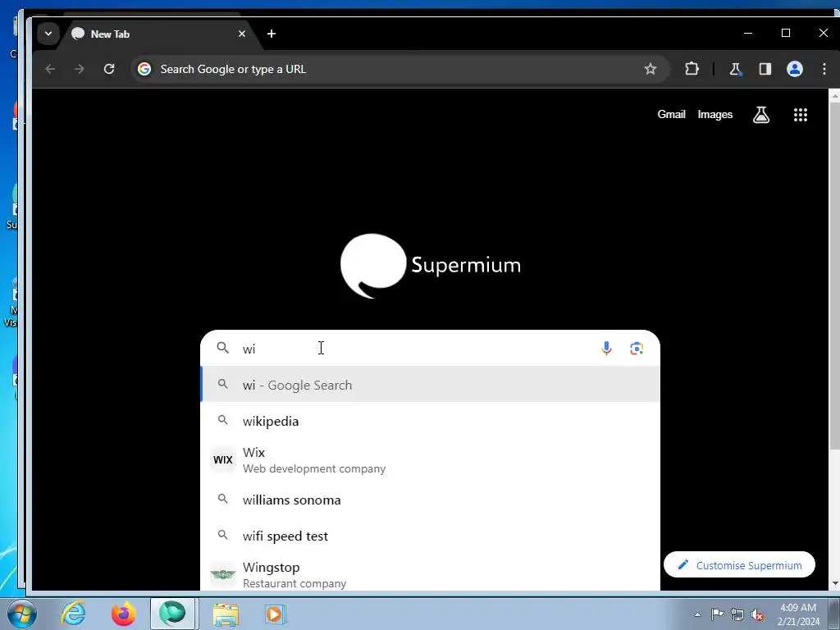Choose the wikipedia suggestion
This screenshot has height=630, width=840.
[430, 421]
